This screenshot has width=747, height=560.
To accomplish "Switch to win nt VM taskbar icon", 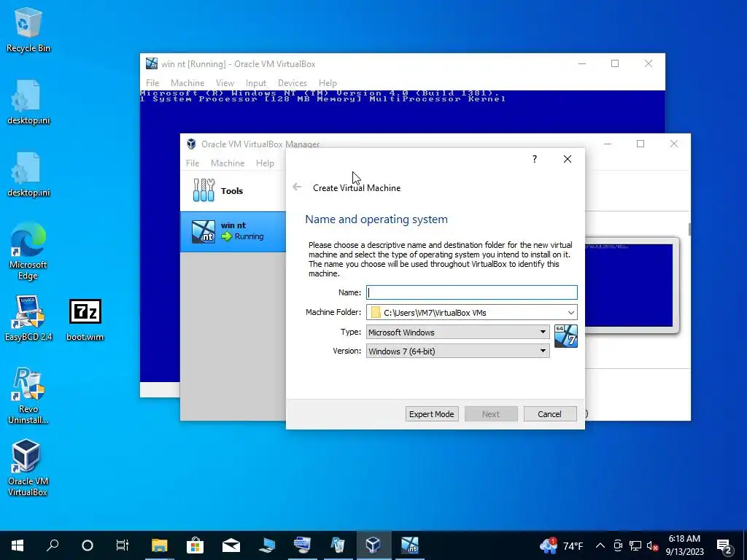I will pos(409,545).
